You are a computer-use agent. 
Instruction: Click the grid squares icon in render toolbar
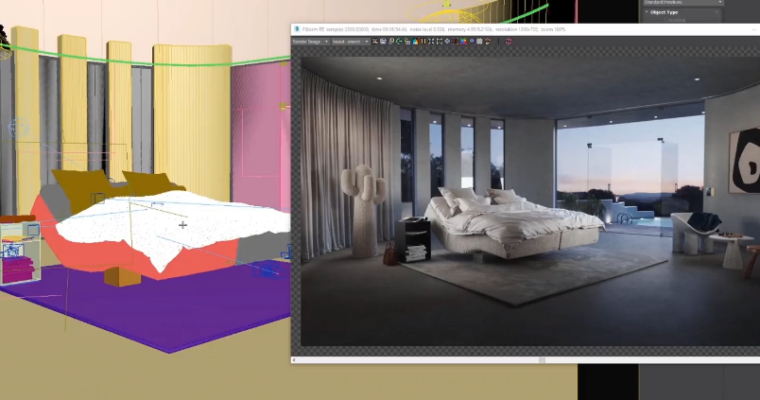[x=479, y=42]
